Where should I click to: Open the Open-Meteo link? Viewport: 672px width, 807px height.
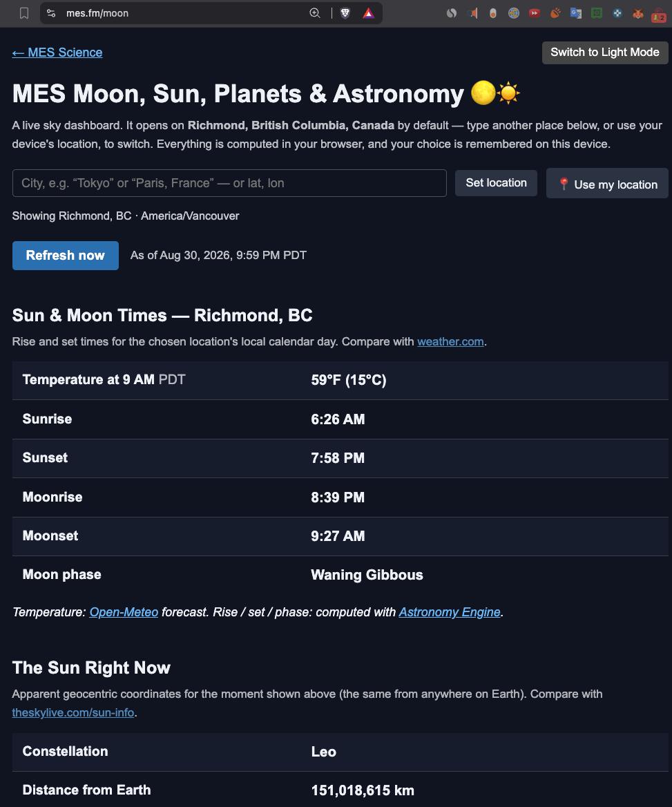[124, 612]
